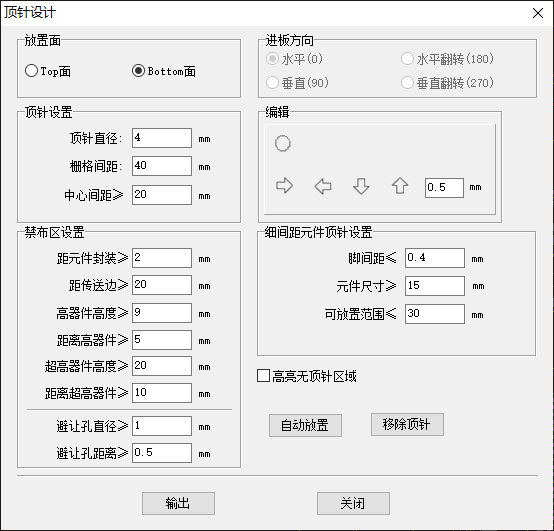Viewport: 554px width, 531px height.
Task: Click the 进板方向 group label
Action: [x=289, y=40]
